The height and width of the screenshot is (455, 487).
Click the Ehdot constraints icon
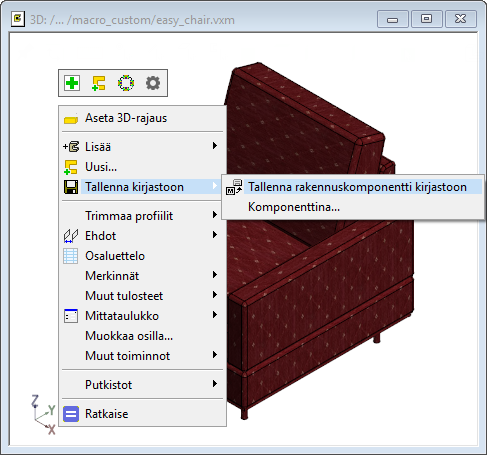71,236
